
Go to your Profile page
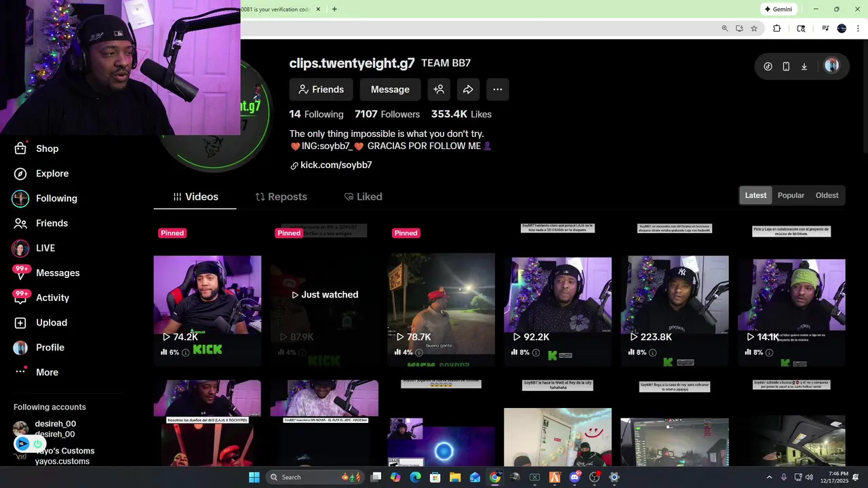click(x=39, y=347)
